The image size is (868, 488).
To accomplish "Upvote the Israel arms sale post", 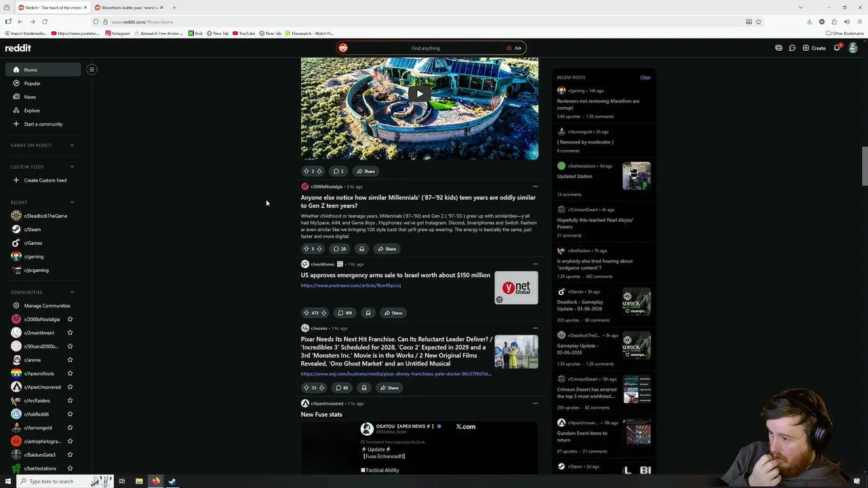I will (x=307, y=312).
